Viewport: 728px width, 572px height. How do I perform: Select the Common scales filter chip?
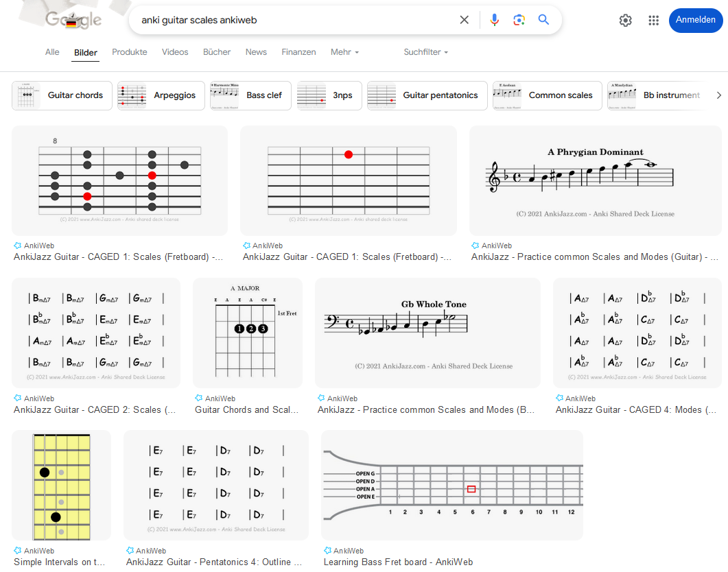click(548, 95)
